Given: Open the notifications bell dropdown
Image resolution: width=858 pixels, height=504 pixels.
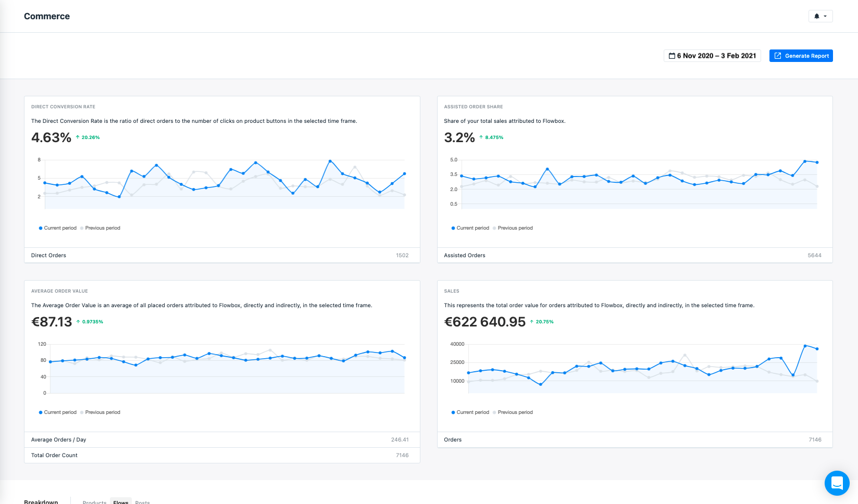Looking at the screenshot, I should [x=820, y=16].
